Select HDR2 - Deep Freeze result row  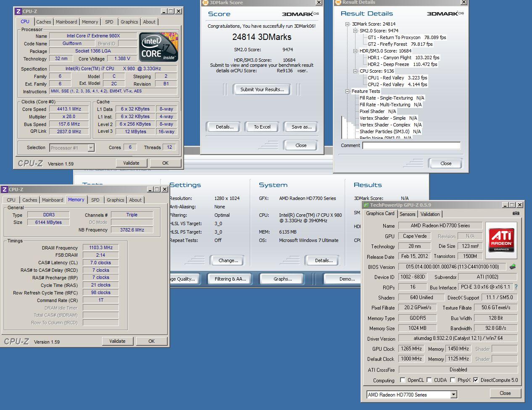click(x=402, y=64)
